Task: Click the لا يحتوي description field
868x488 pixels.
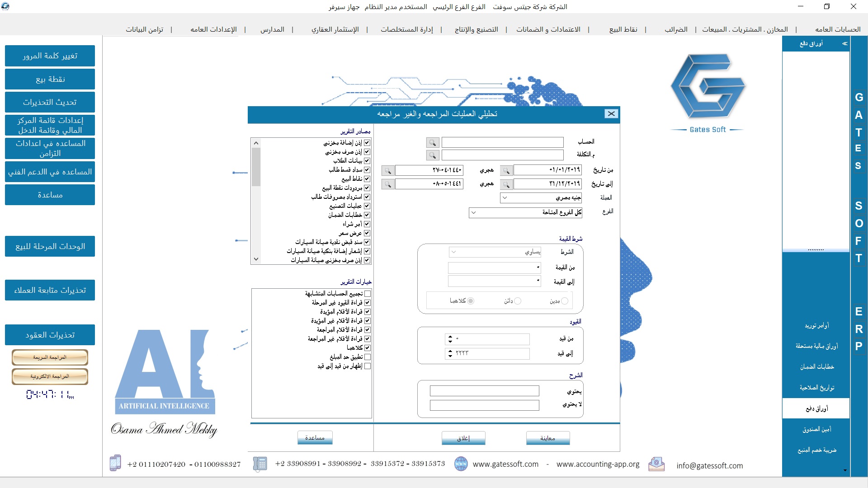Action: [485, 405]
